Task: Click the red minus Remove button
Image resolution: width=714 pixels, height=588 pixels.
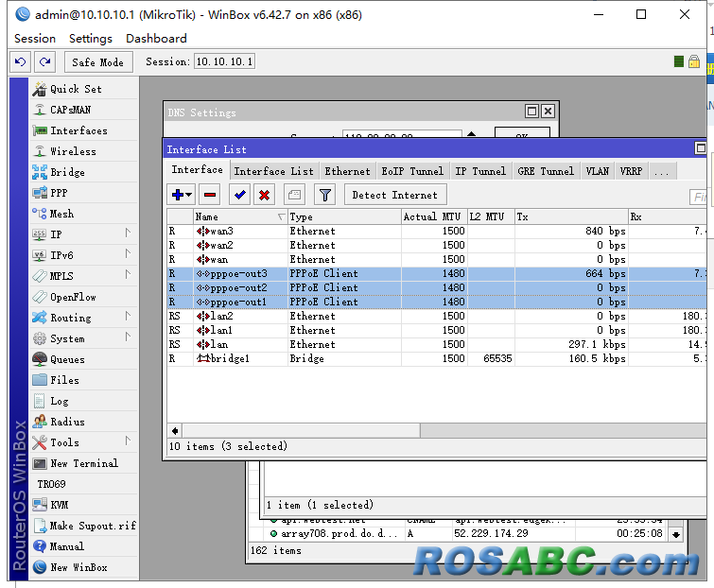Action: pos(209,195)
